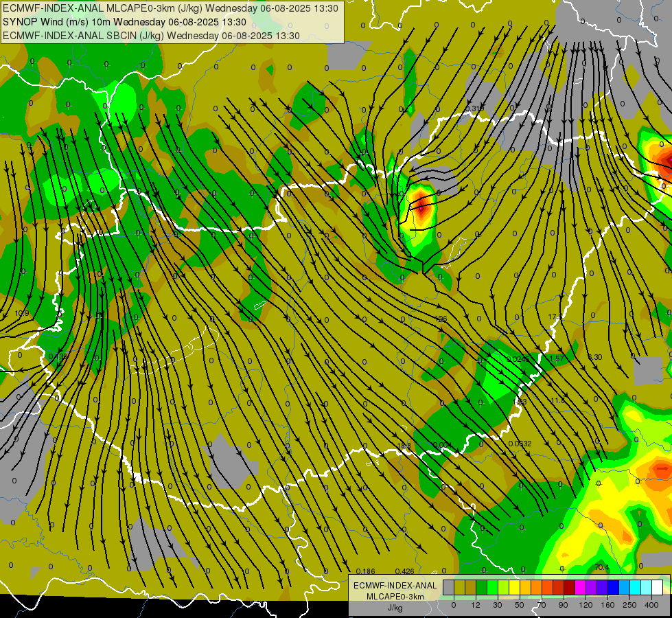Click the map value '18.8'
This screenshot has height=618, width=672.
pos(404,446)
